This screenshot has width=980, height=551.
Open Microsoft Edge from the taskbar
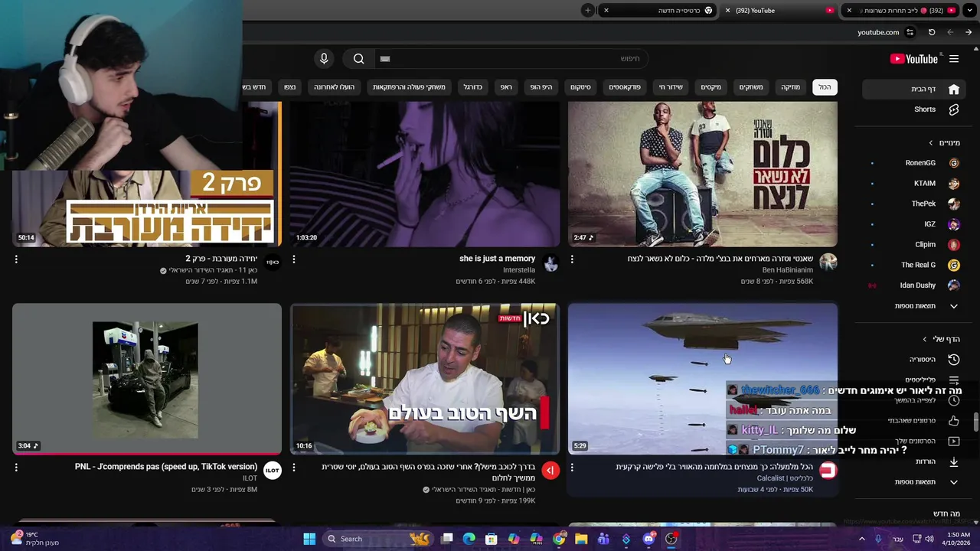469,539
